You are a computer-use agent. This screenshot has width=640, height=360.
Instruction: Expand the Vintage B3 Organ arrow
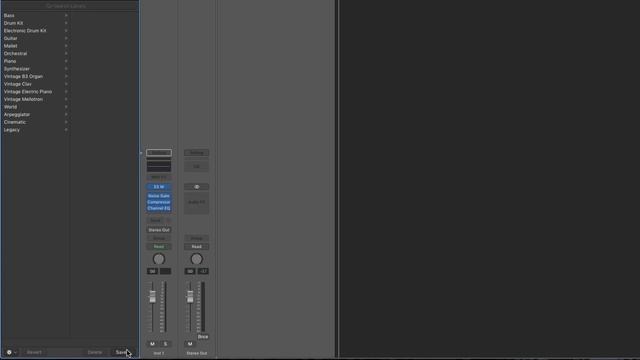66,76
